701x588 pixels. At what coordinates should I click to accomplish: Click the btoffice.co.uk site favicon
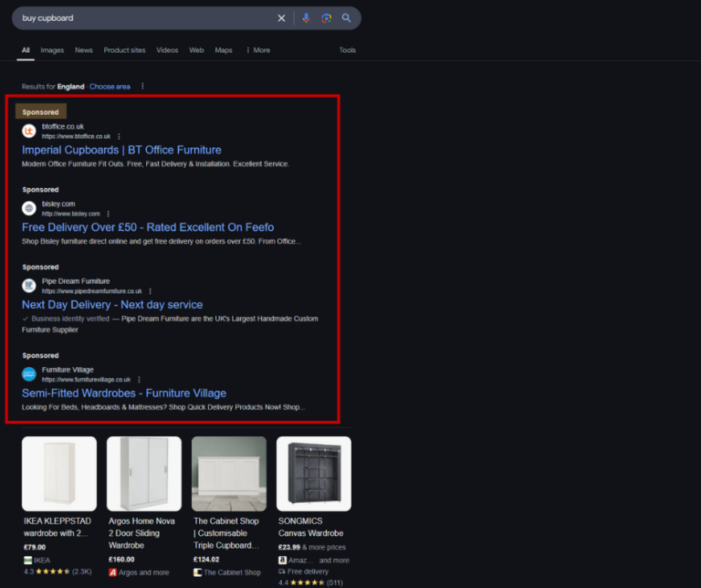(29, 131)
